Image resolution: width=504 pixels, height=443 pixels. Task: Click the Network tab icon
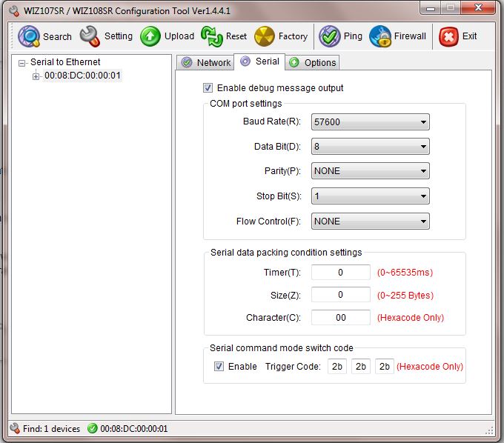point(187,62)
